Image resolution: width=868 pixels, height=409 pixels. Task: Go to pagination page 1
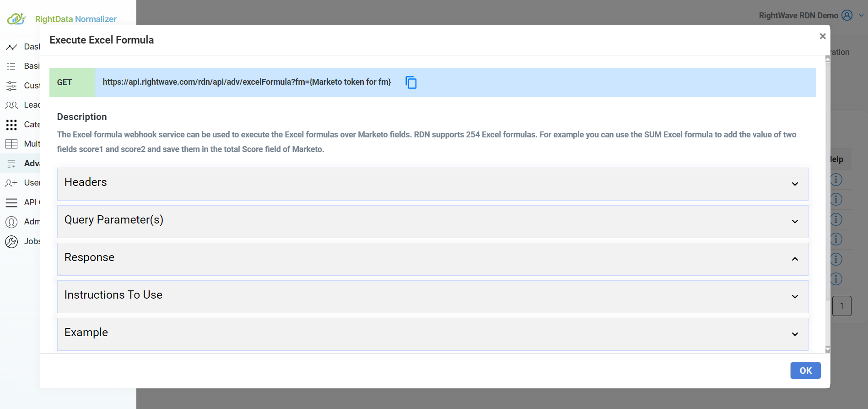click(841, 306)
